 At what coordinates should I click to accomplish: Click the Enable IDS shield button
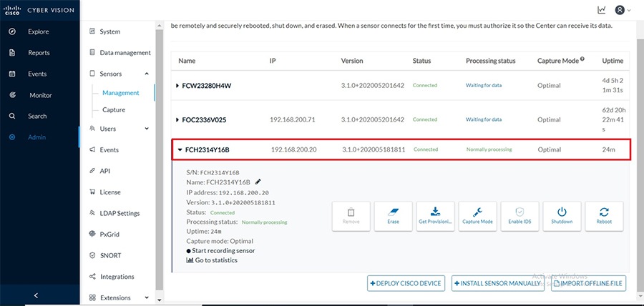tap(519, 216)
